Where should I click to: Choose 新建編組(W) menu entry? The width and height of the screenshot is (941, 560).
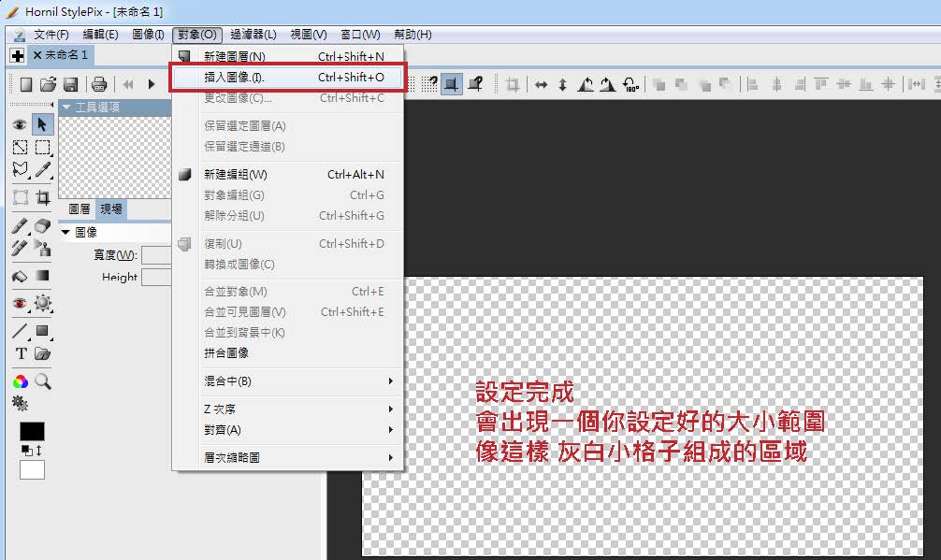[x=288, y=175]
